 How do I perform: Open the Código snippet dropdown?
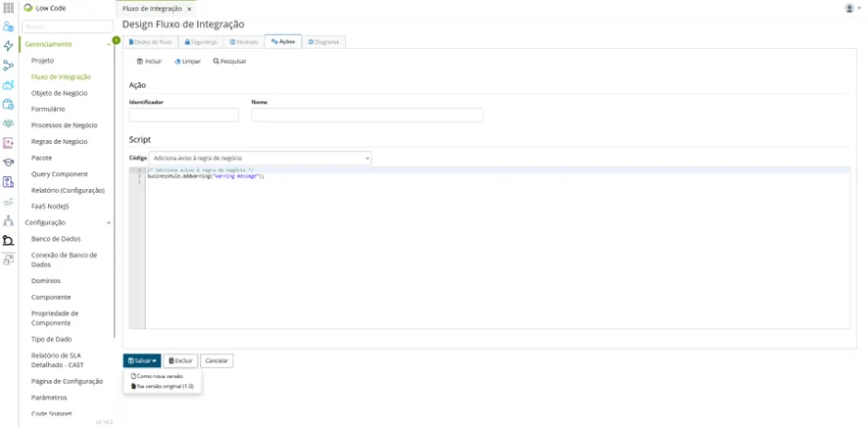(x=261, y=159)
